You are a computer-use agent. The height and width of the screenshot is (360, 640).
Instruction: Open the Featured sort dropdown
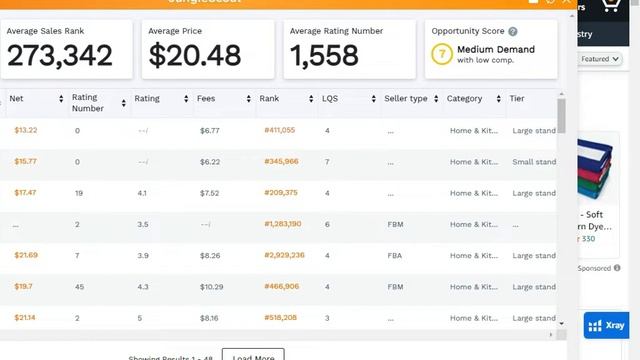coord(600,59)
